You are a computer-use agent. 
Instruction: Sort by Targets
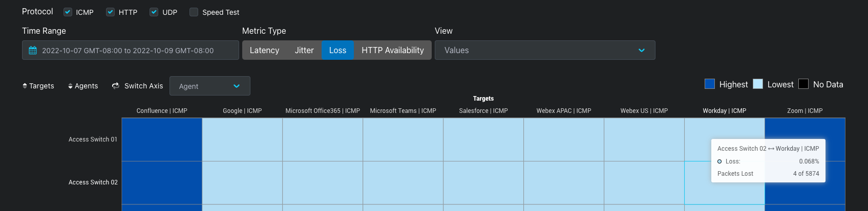pyautogui.click(x=38, y=86)
